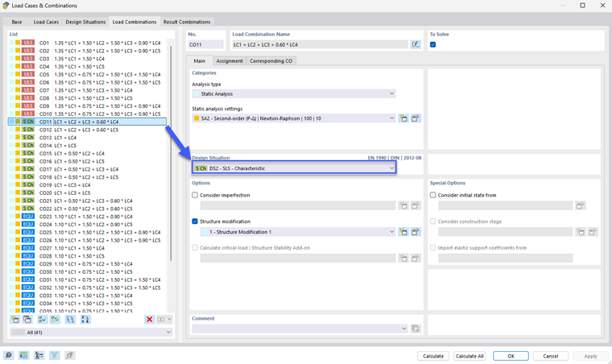Switch to the Load Cases tab
This screenshot has height=364, width=612.
tap(46, 22)
